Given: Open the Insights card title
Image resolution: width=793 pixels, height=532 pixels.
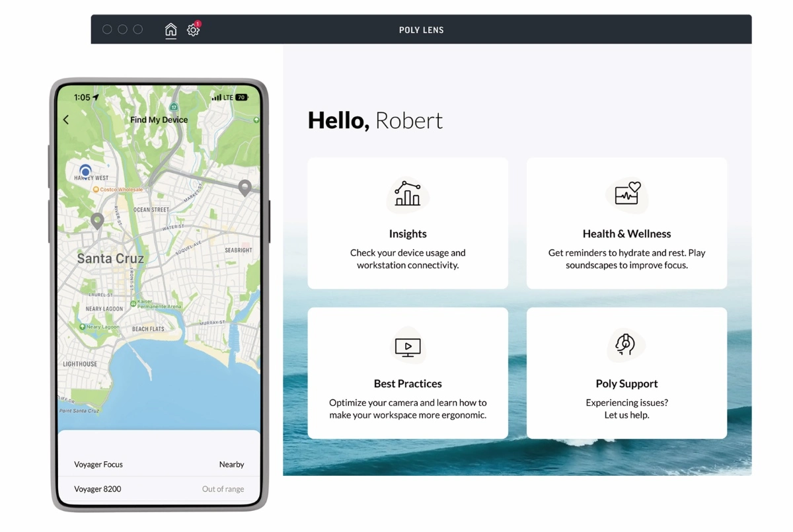Looking at the screenshot, I should 408,234.
